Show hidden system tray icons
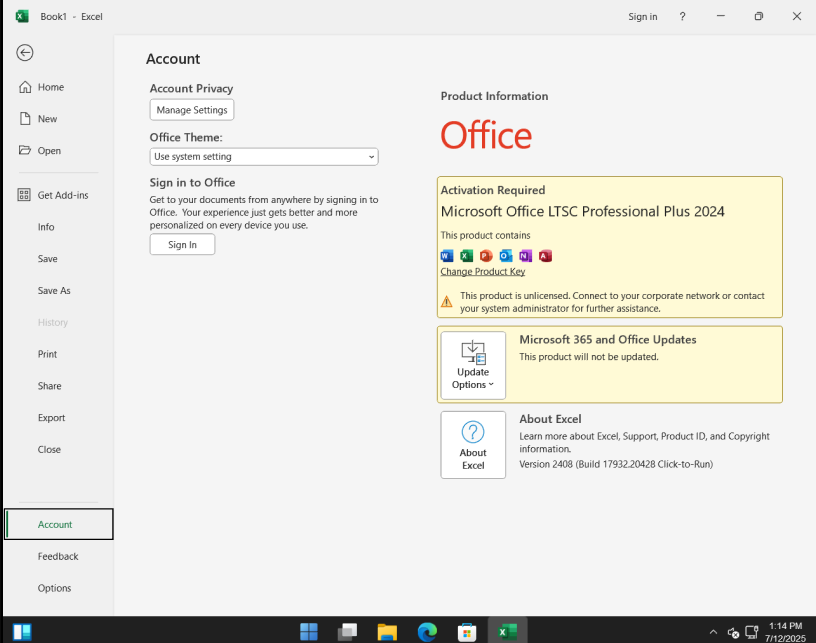 click(x=713, y=632)
